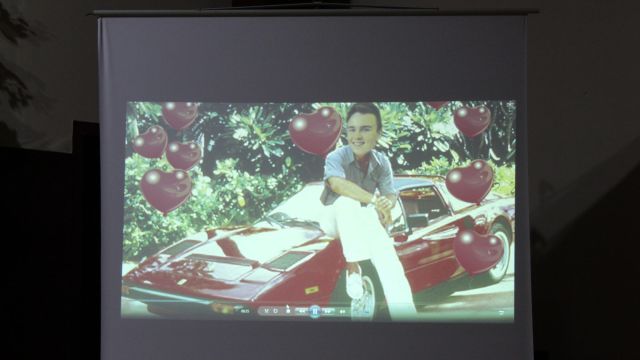The image size is (640, 360).
Task: Click the big heart balloon beside the man's head
Action: [x=316, y=131]
